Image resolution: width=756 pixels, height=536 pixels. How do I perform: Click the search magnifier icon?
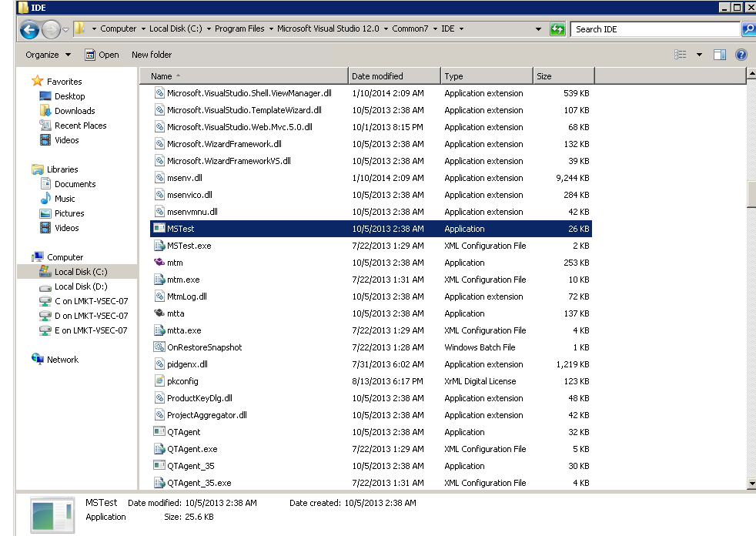749,29
